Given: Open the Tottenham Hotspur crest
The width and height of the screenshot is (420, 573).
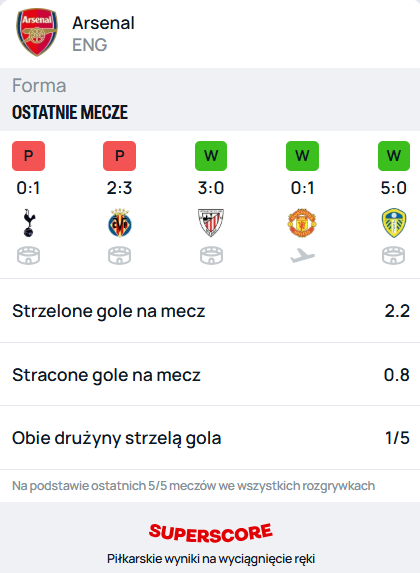Looking at the screenshot, I should coord(29,223).
